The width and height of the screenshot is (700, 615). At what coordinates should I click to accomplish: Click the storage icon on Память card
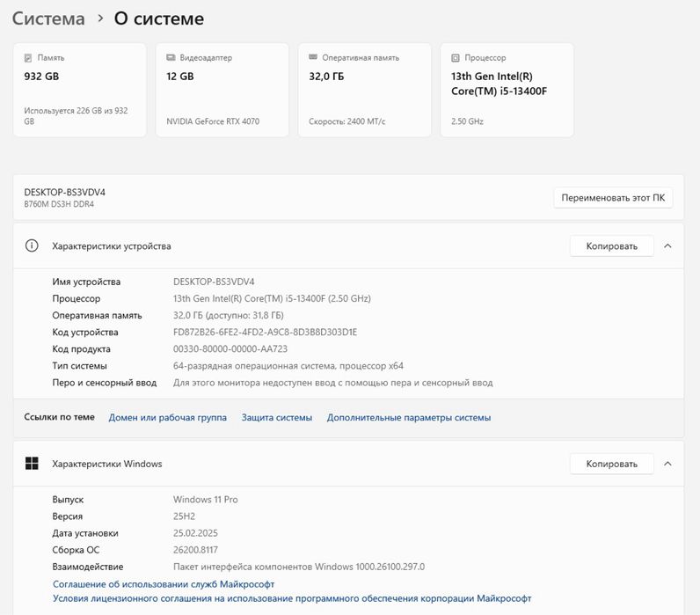pos(28,58)
